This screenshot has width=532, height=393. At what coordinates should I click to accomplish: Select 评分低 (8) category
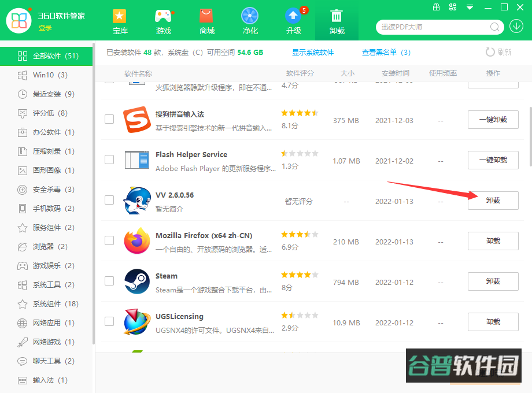click(46, 113)
